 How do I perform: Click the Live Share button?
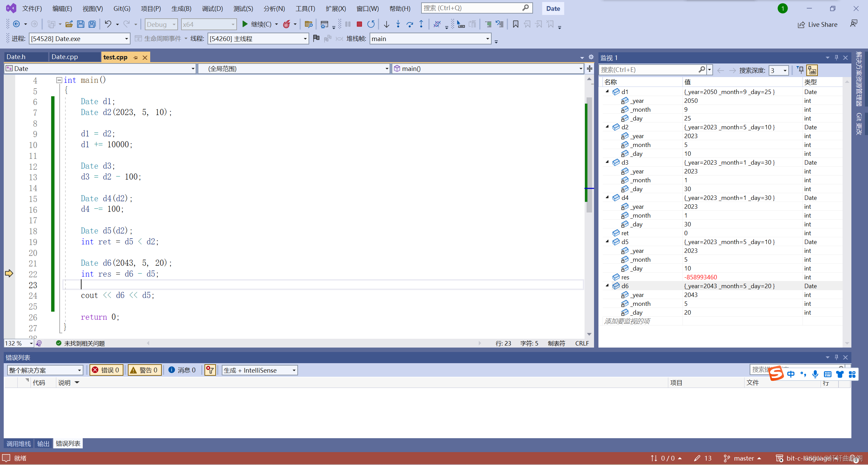[817, 24]
